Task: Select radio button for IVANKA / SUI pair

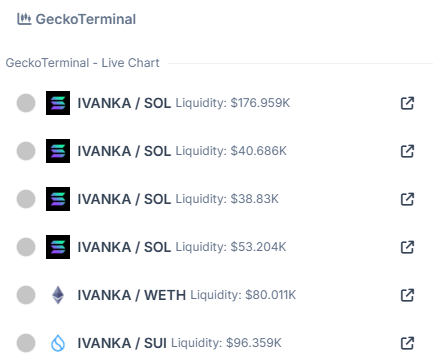Action: 26,343
